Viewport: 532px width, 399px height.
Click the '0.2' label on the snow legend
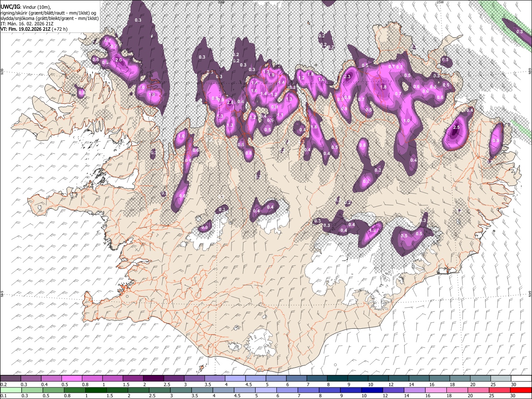coord(3,384)
